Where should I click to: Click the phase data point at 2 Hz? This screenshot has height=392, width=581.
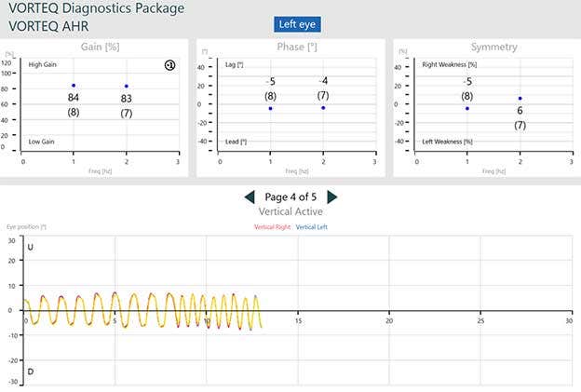tap(323, 108)
